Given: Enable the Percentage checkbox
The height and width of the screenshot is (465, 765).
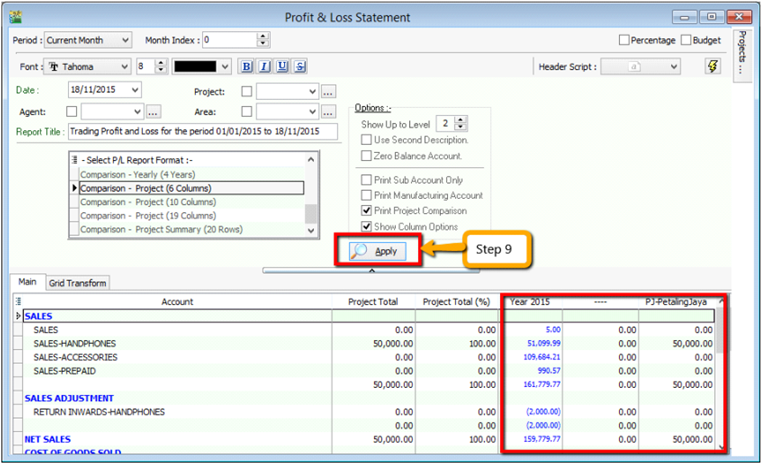Looking at the screenshot, I should 625,40.
